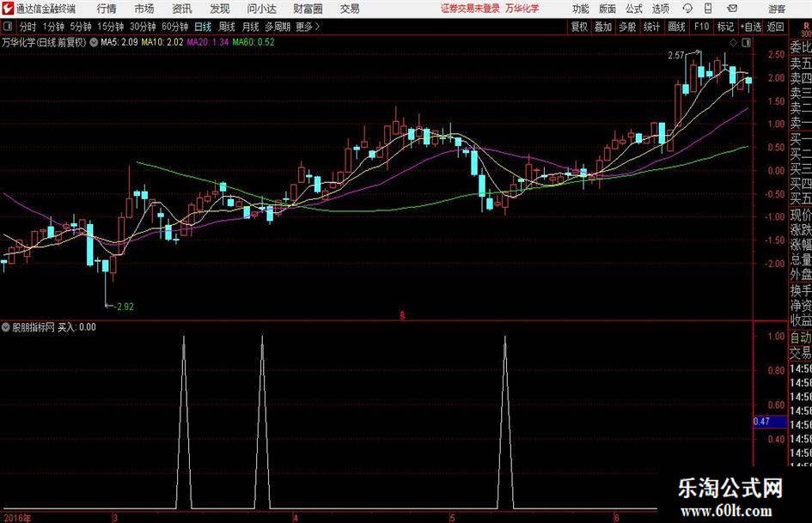Screen dimensions: 812x523
Task: Click the MA5: 2.09 indicator label
Action: click(119, 42)
